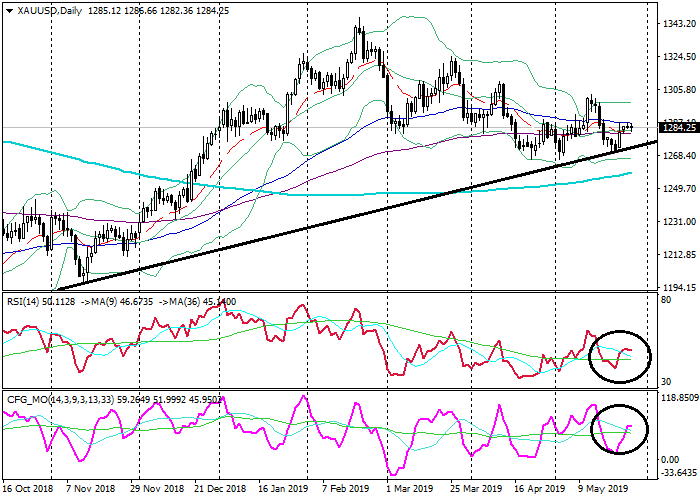Click the 16 Oct 2018 date label
Screen dimensions: 700x500
coord(27,490)
